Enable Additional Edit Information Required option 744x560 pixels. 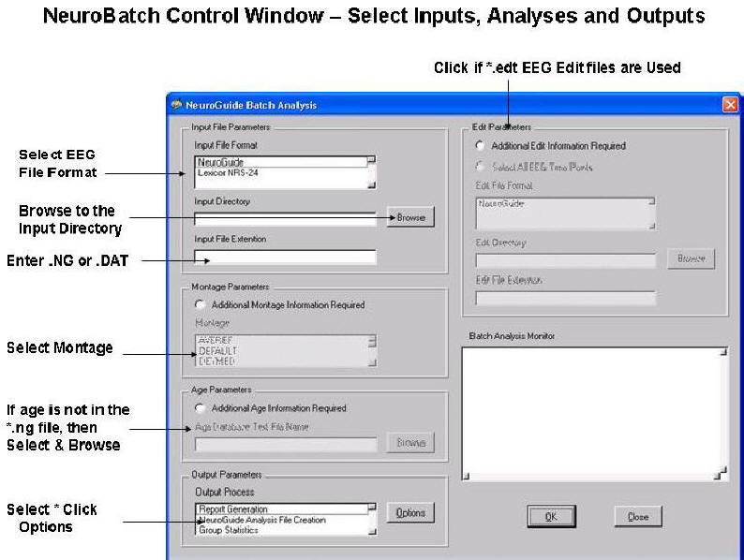pyautogui.click(x=481, y=146)
